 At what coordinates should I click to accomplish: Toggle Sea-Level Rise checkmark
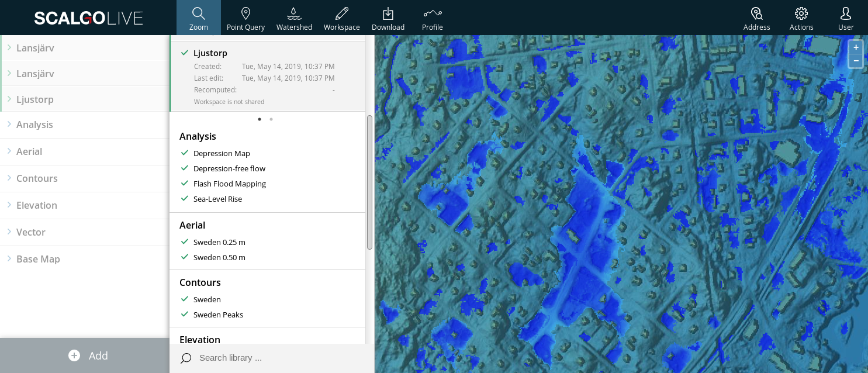pyautogui.click(x=185, y=199)
